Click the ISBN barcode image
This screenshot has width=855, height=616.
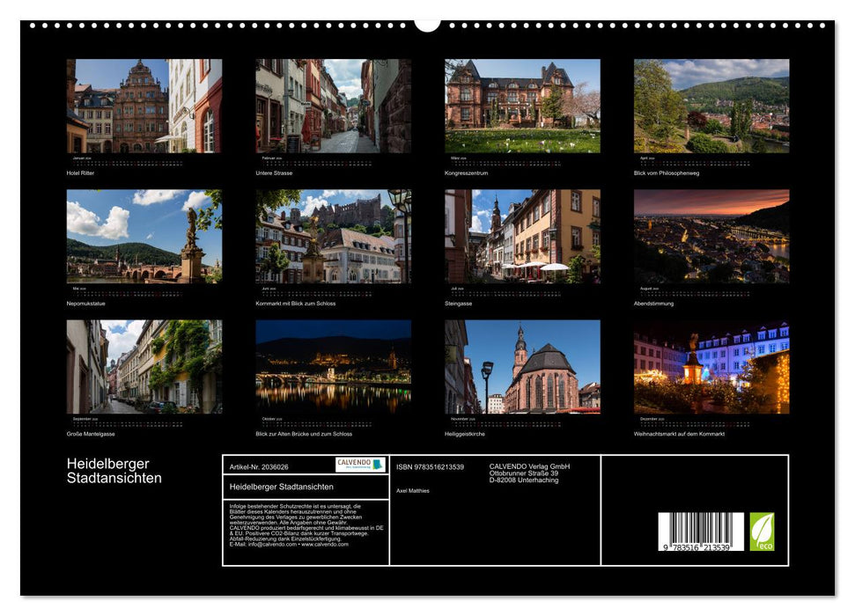tap(700, 531)
